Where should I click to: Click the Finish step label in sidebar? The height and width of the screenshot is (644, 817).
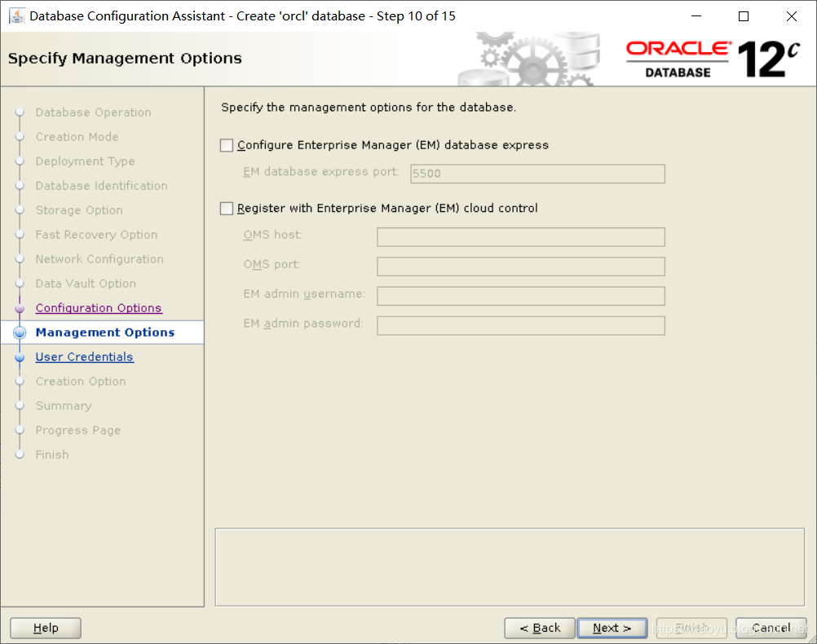[x=52, y=455]
